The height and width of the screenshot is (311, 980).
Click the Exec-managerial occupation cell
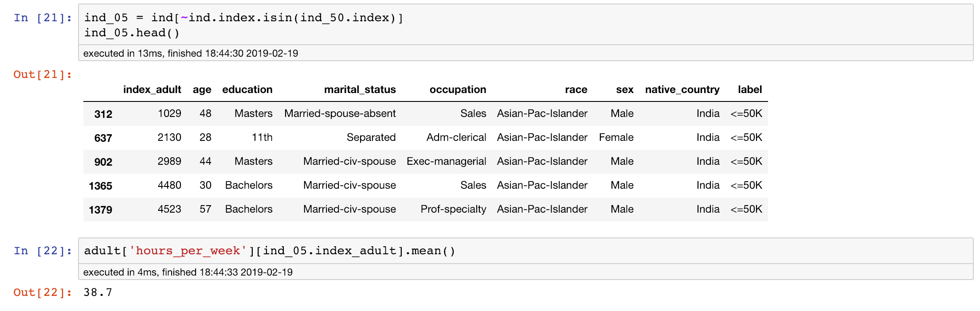[446, 161]
